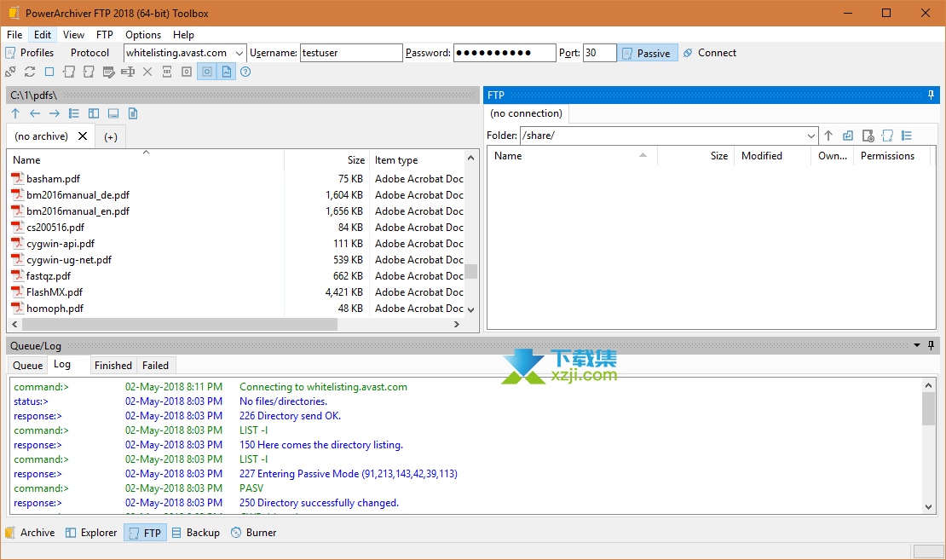Click the FTP mode button at bottom
This screenshot has height=560, width=946.
coord(146,533)
